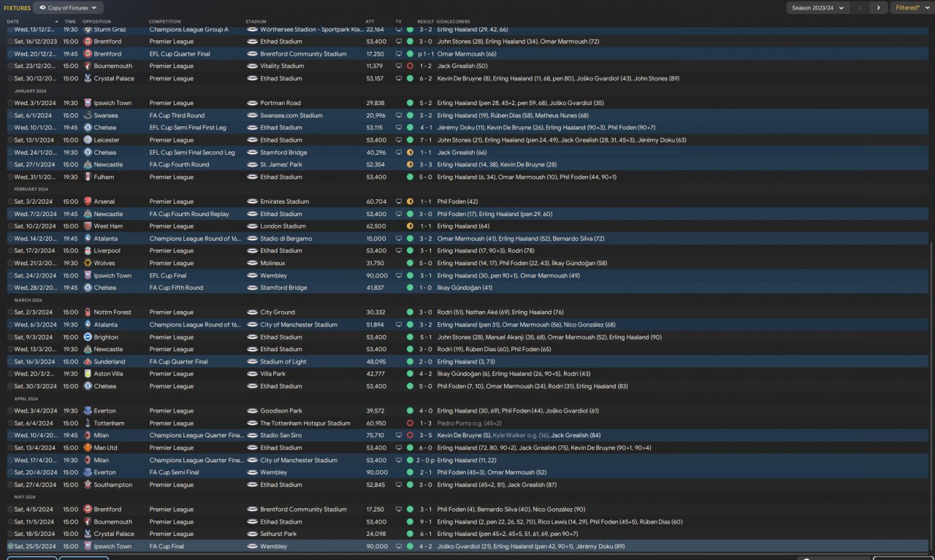Click the TV icon on the Swansea fixture

pos(399,115)
